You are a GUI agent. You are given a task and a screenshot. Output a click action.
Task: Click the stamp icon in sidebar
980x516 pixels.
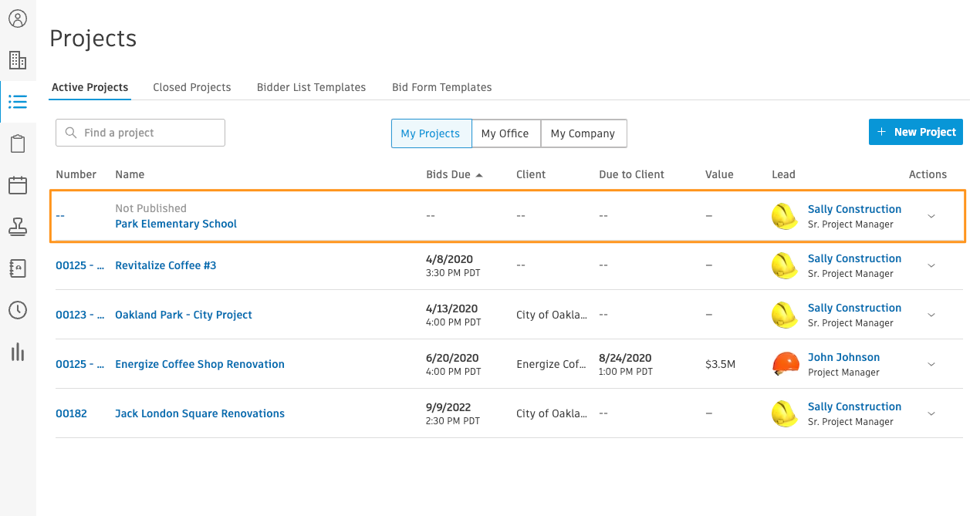(18, 227)
